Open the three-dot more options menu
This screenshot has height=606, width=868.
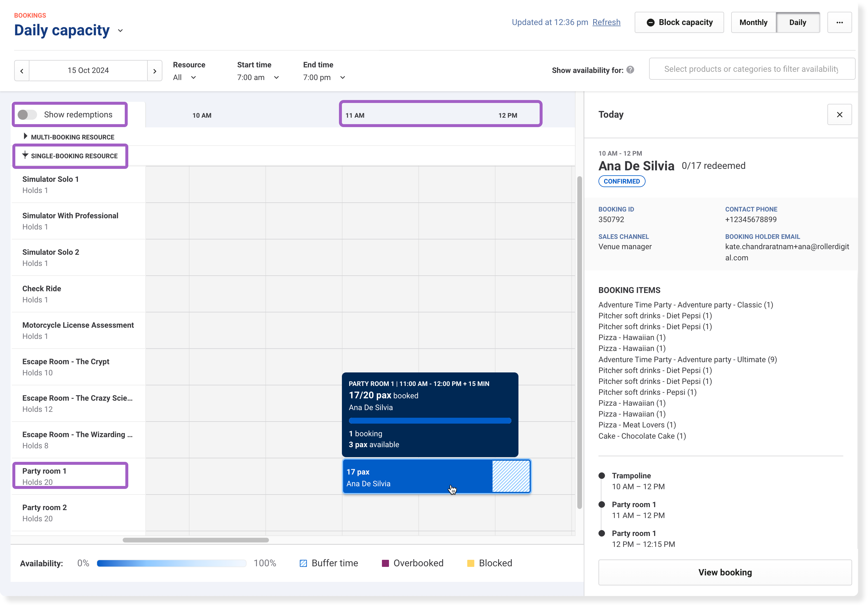(839, 22)
